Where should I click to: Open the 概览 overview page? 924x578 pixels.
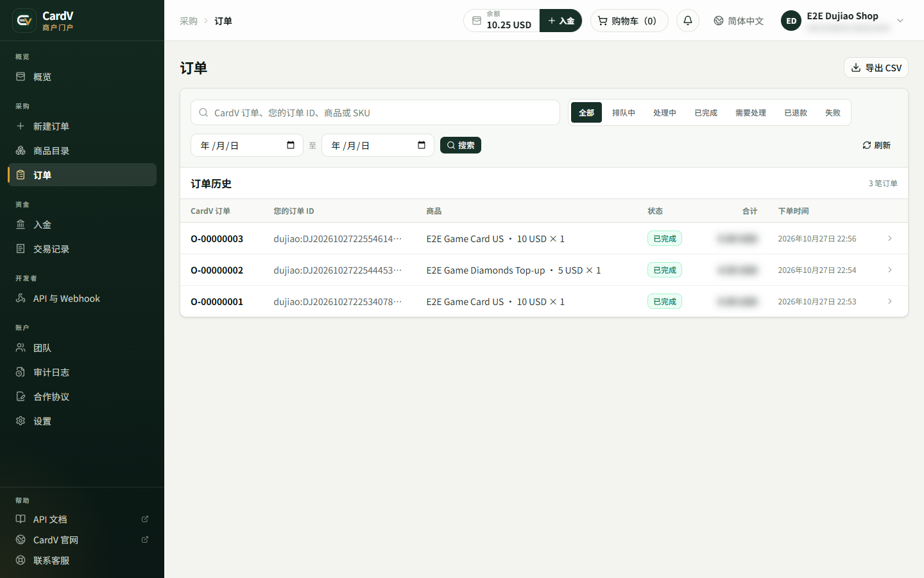click(x=82, y=76)
